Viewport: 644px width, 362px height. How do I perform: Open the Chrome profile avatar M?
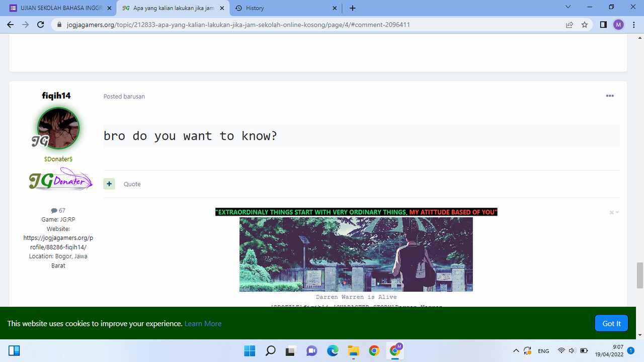618,25
